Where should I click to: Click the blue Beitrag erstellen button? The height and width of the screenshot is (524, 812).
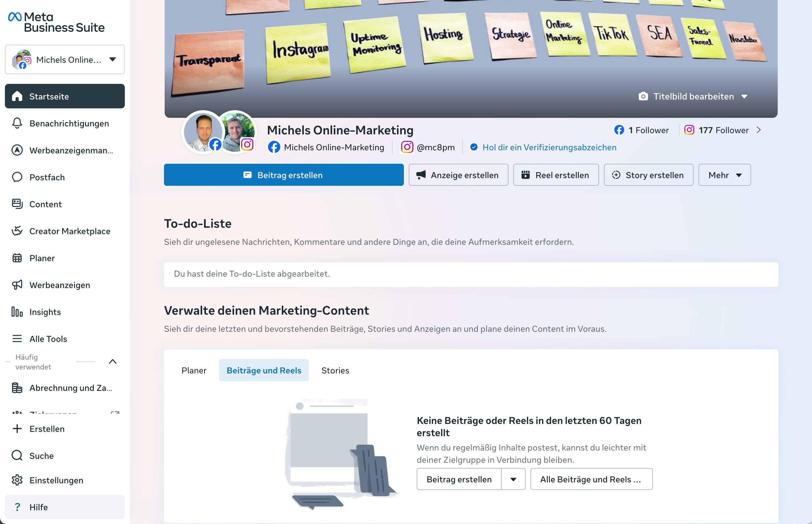click(x=284, y=175)
